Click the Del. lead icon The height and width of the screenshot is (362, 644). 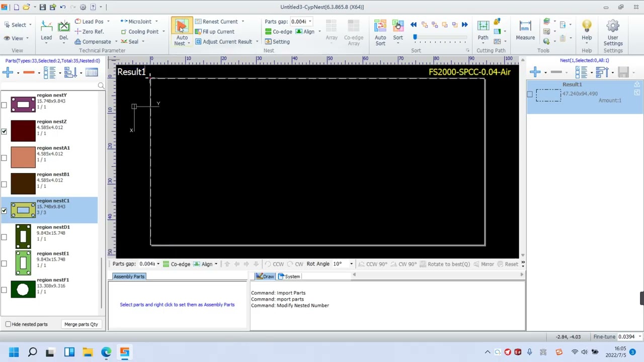[63, 27]
